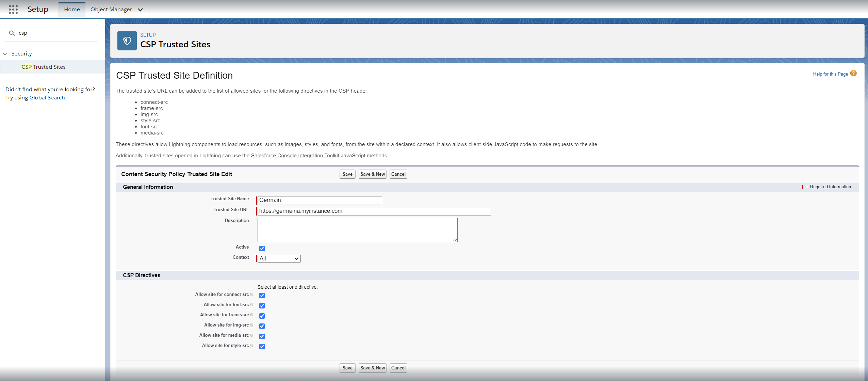Click the Cancel button at bottom
Screen dimensions: 868x381
point(398,368)
